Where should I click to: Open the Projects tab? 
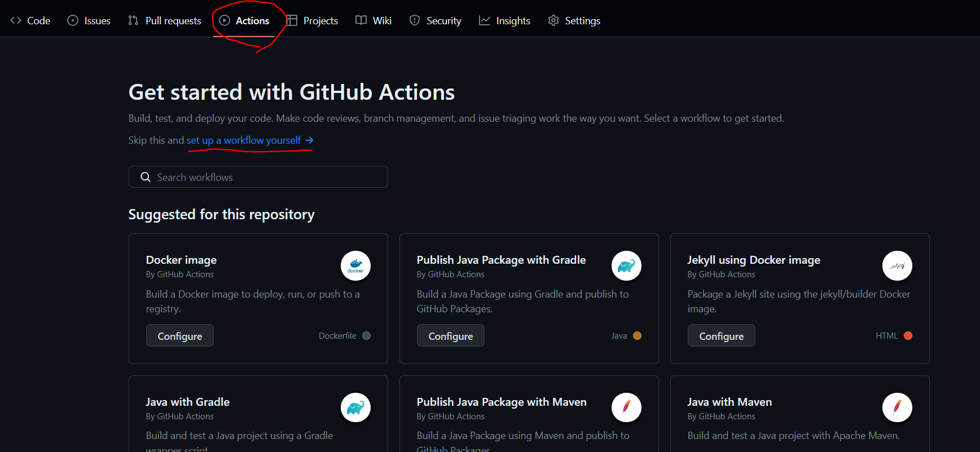[x=312, y=21]
